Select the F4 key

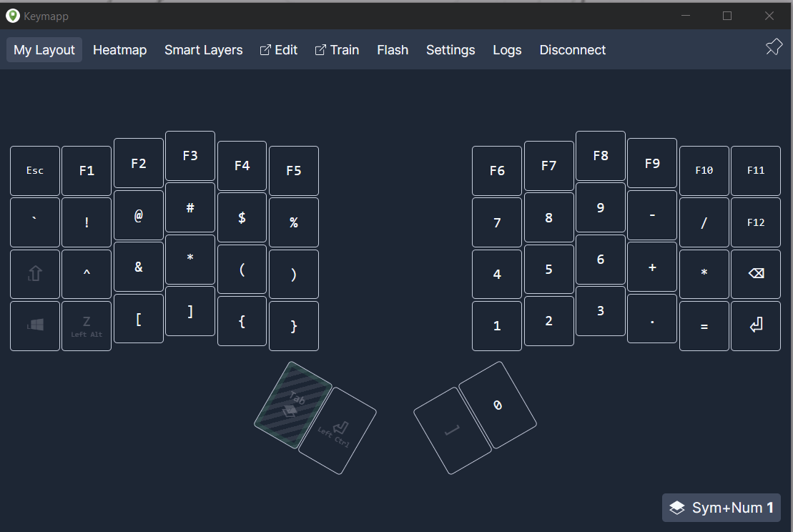pyautogui.click(x=242, y=165)
